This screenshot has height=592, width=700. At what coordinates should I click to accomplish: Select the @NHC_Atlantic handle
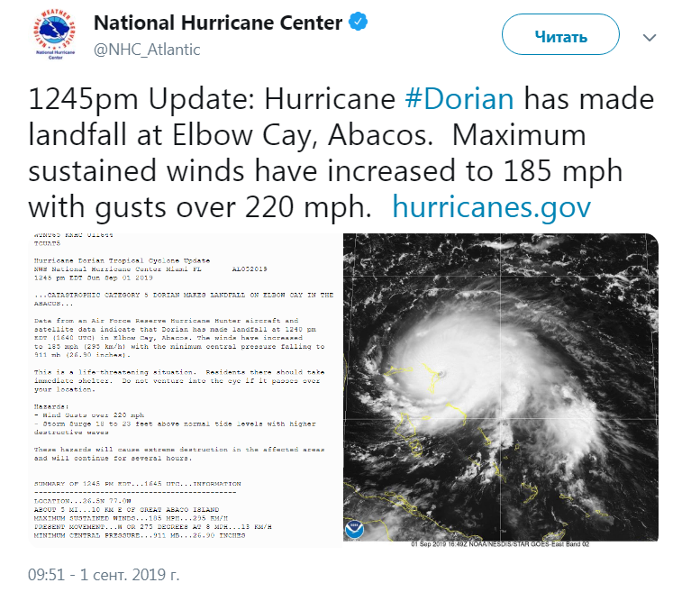[x=147, y=49]
